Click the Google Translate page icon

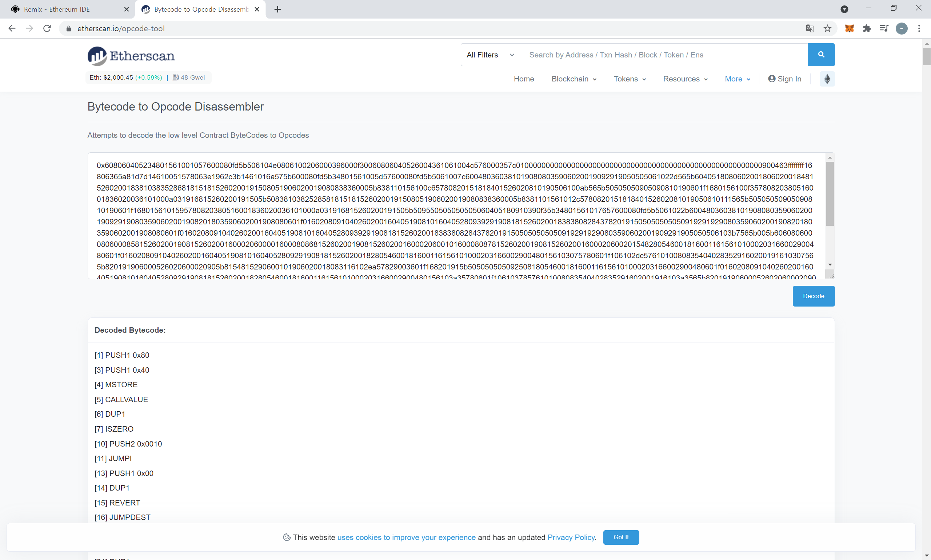tap(810, 29)
